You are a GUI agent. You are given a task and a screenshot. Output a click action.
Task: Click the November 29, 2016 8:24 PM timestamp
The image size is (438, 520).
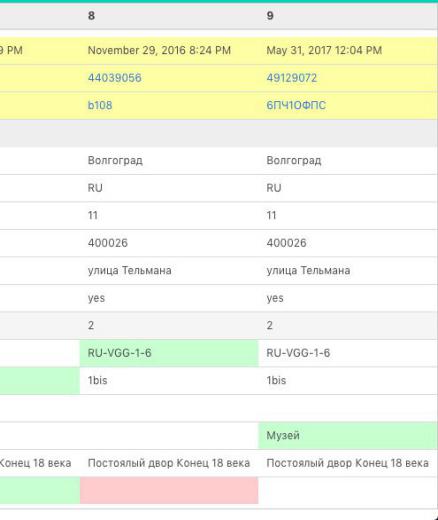click(x=159, y=50)
